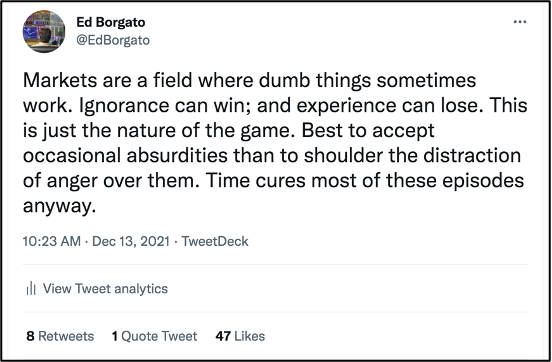Open Ed Borgato's profile avatar
This screenshot has width=552, height=362.
click(x=44, y=31)
